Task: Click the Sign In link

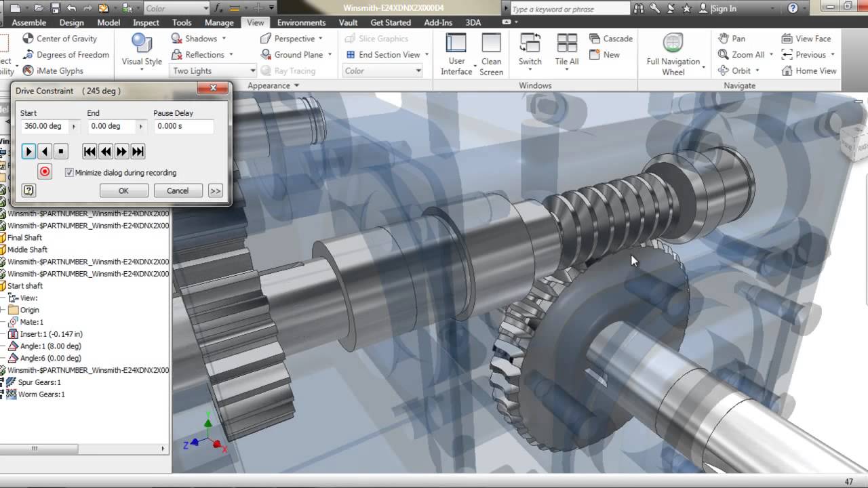Action: [x=724, y=8]
